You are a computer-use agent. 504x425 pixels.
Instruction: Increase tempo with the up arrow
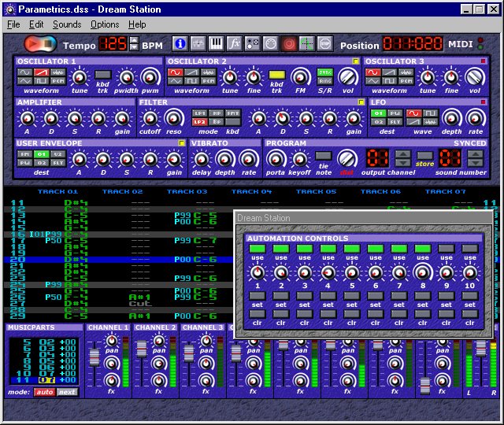(x=134, y=40)
